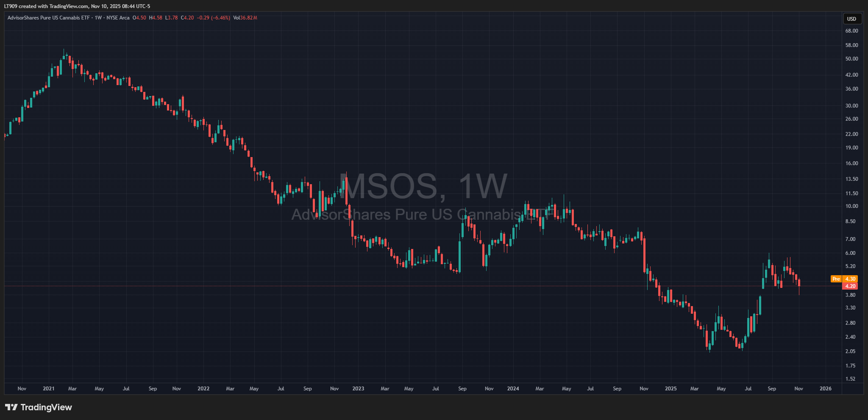Click the NYSE Arca exchange label
The height and width of the screenshot is (420, 868).
pos(118,18)
